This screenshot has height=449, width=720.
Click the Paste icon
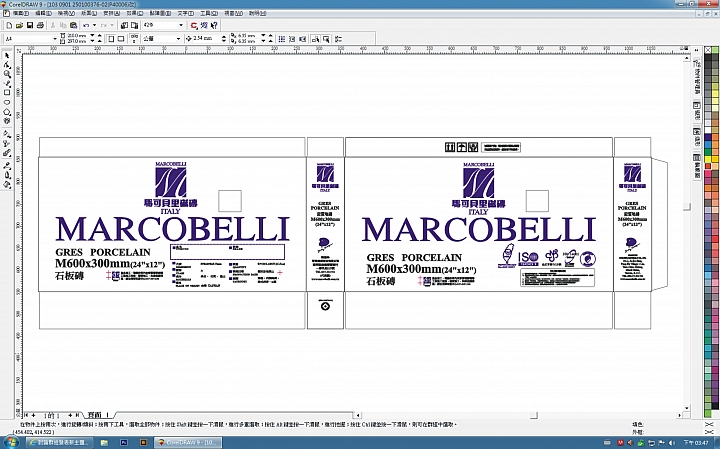pyautogui.click(x=73, y=25)
